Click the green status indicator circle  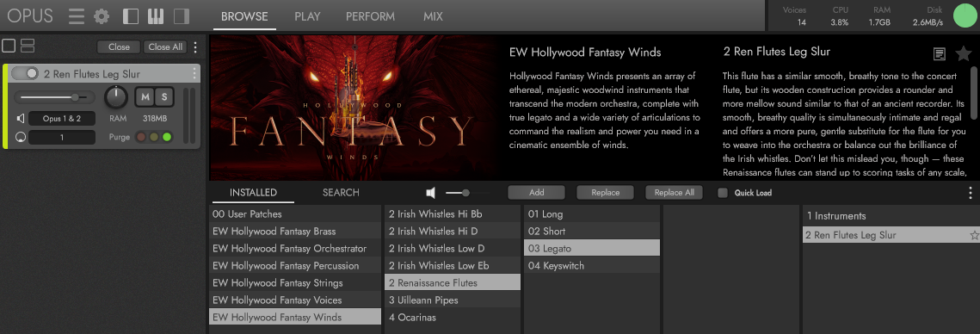[x=965, y=15]
